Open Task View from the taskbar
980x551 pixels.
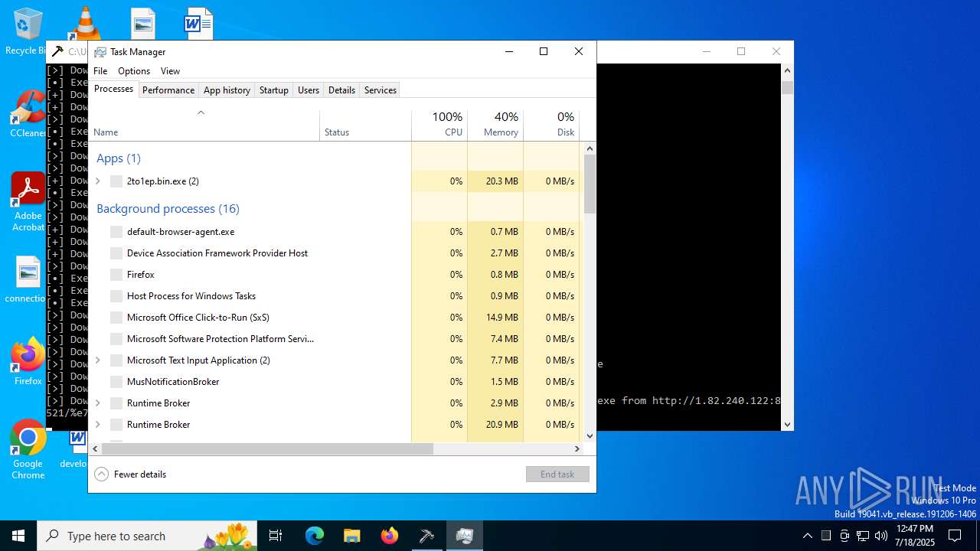pyautogui.click(x=276, y=536)
